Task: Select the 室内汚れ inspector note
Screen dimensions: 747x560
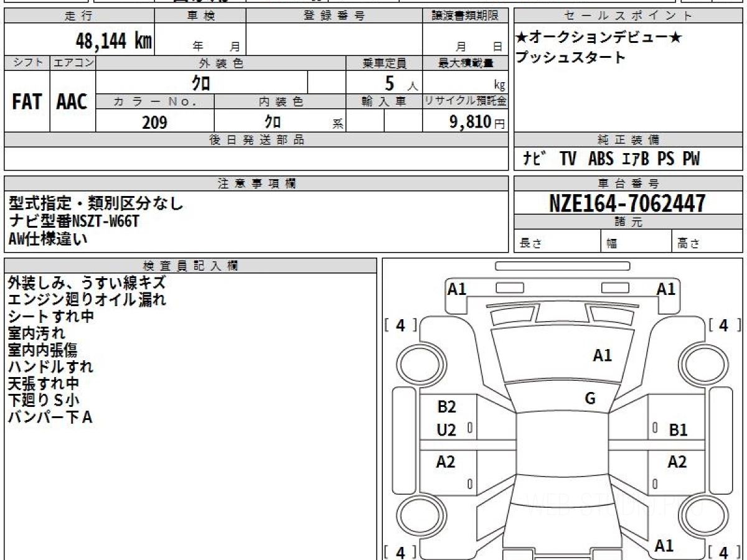Action: (x=37, y=334)
